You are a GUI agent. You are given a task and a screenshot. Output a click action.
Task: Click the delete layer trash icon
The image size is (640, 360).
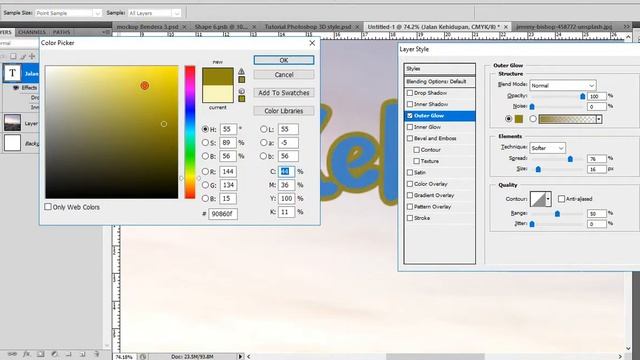click(x=97, y=354)
